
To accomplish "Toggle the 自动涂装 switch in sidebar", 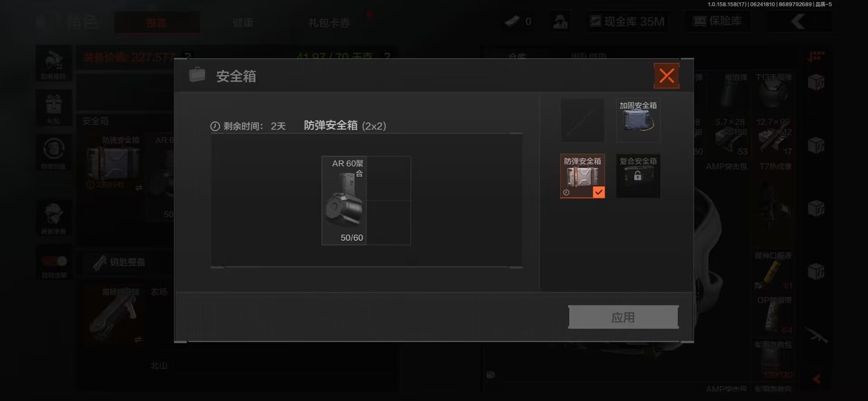I will (54, 262).
